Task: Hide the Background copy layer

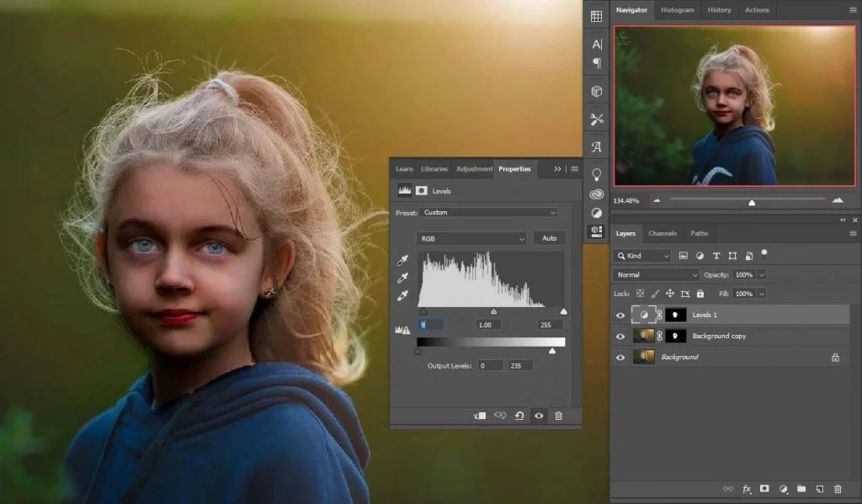Action: coord(620,336)
